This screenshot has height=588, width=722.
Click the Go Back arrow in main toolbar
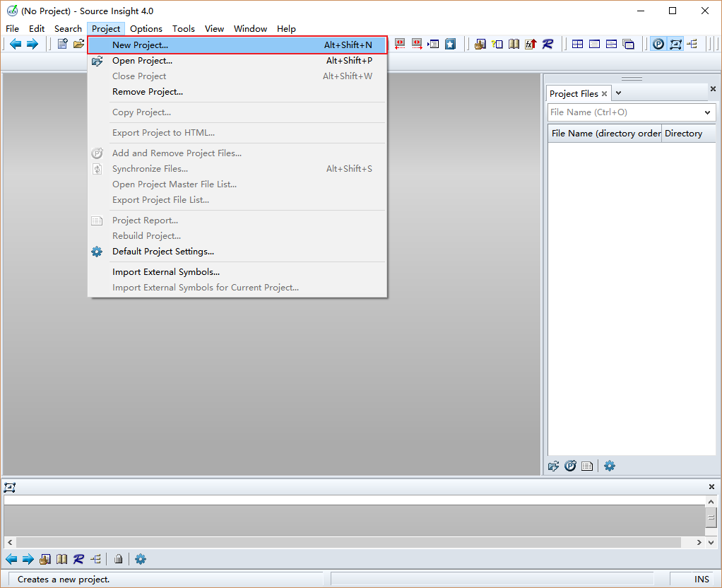pyautogui.click(x=16, y=45)
